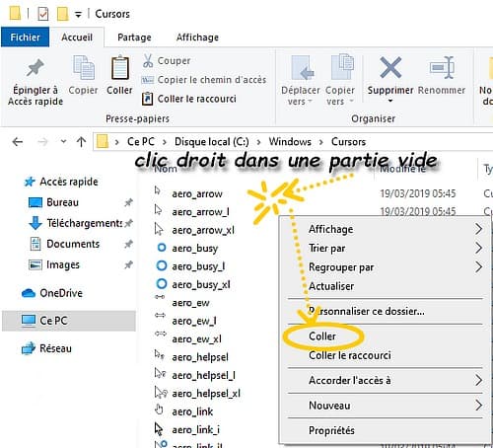Switch to the Affichage ribbon tab
Image resolution: width=493 pixels, height=448 pixels.
197,37
